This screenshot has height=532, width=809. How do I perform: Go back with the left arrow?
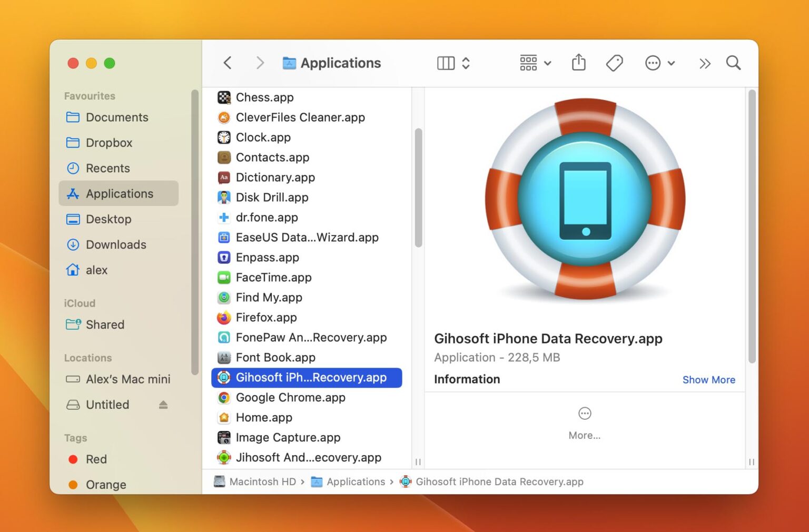(x=228, y=63)
